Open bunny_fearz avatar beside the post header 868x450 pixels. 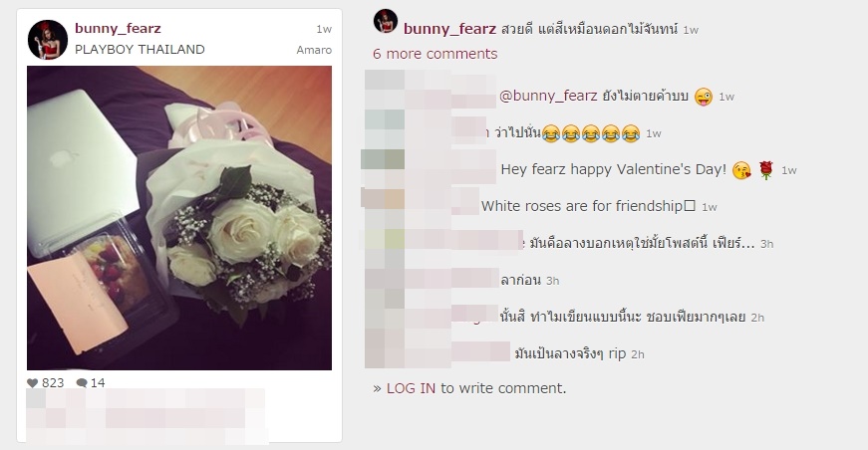click(48, 40)
